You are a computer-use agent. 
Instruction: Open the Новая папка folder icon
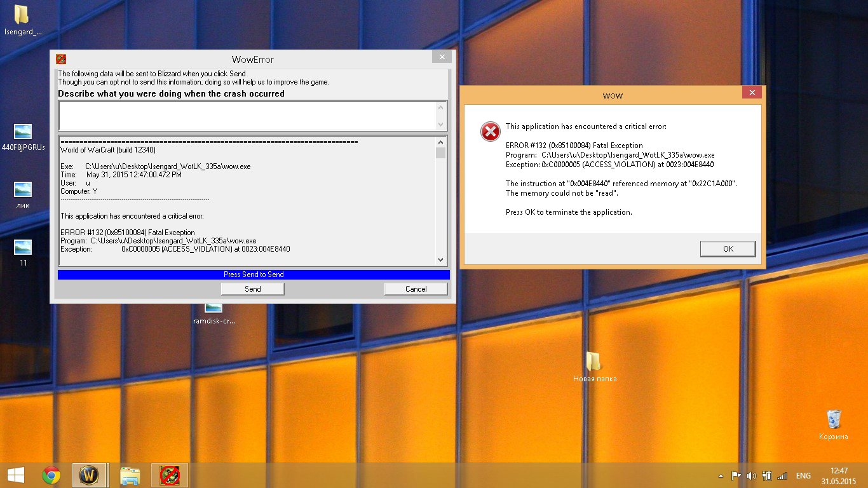coord(595,367)
